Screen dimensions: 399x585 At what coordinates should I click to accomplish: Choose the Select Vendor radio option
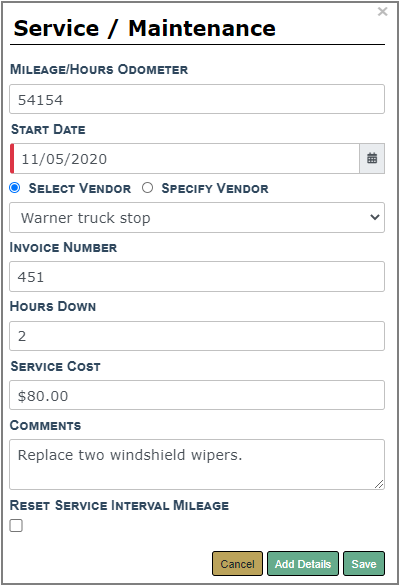coord(15,187)
